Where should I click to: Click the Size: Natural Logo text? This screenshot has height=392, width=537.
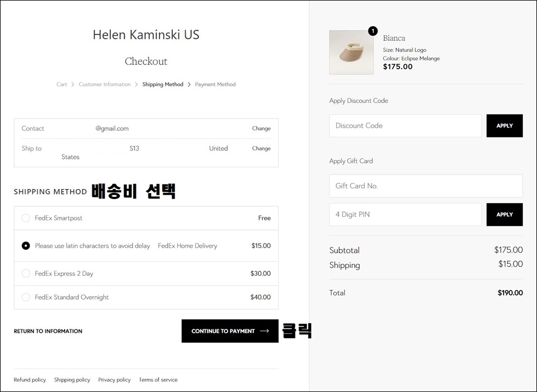coord(404,50)
